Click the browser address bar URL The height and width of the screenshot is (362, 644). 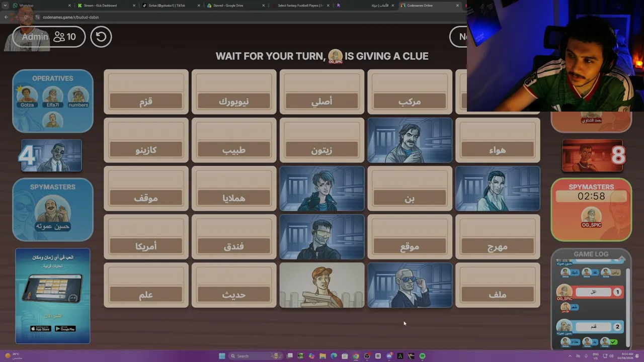point(70,17)
